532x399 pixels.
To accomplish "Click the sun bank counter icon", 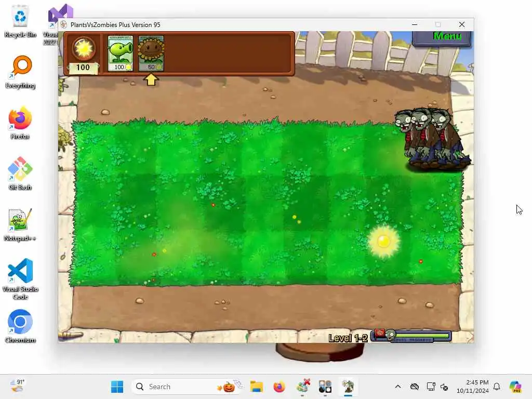I will point(84,48).
